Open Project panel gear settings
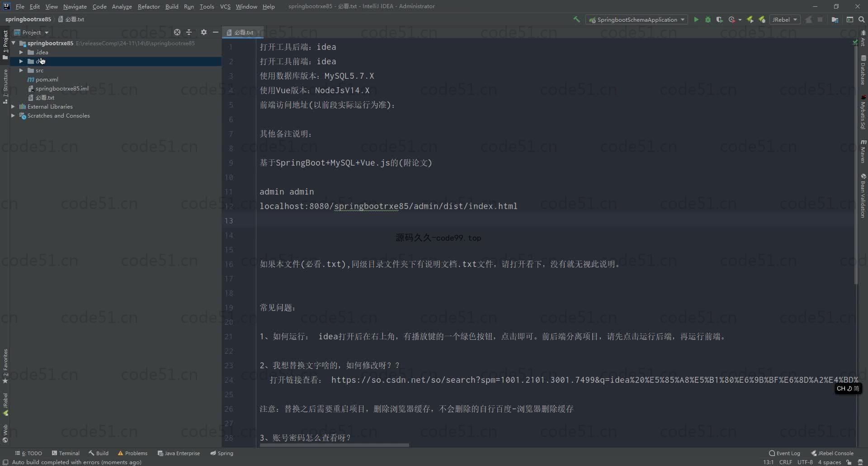Image resolution: width=868 pixels, height=466 pixels. click(204, 32)
